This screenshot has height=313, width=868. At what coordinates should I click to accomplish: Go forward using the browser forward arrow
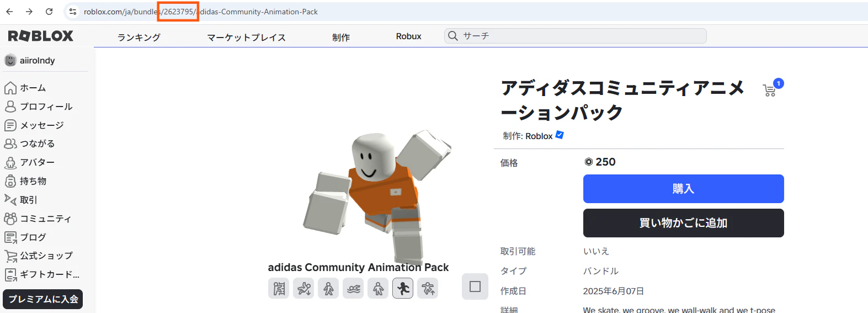(x=29, y=12)
